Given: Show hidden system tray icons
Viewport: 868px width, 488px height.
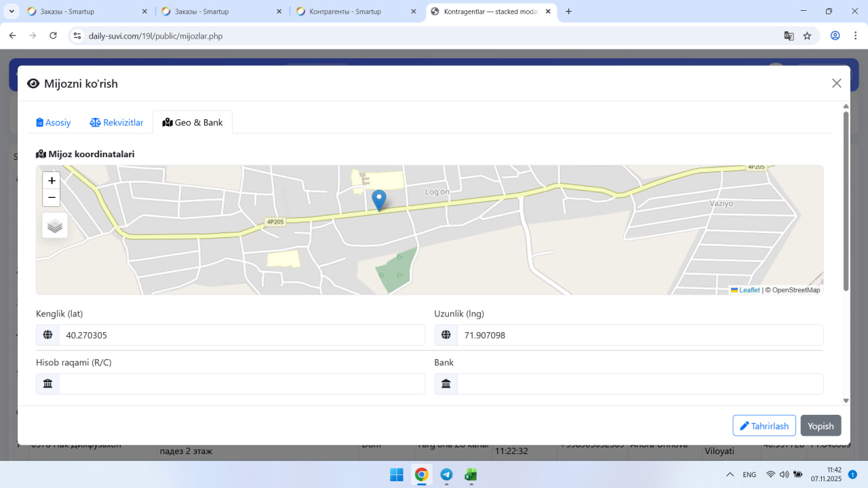Looking at the screenshot, I should pos(730,474).
